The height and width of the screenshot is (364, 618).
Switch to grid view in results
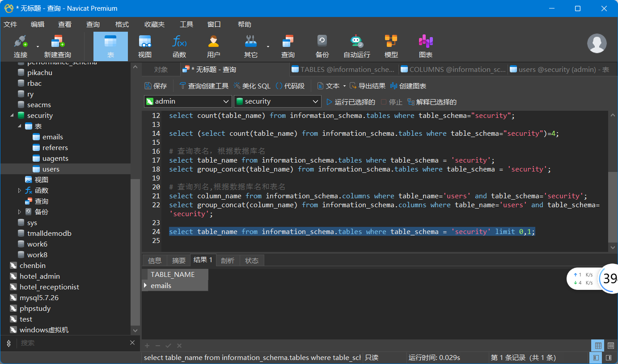597,345
